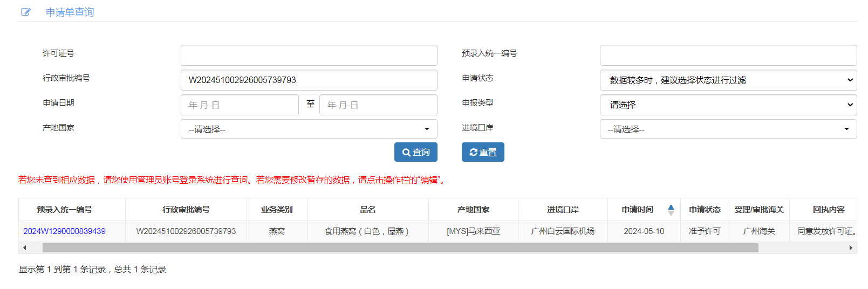Select the end date field after 至

[x=378, y=105]
